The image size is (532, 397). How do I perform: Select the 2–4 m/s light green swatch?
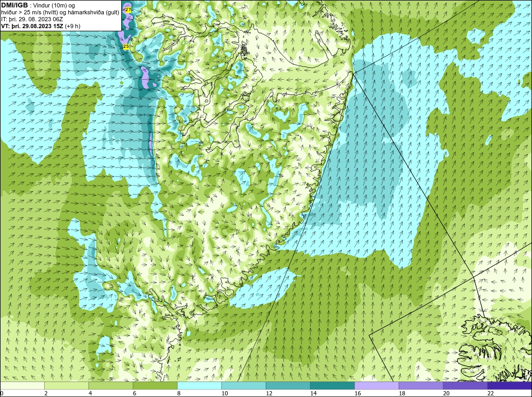66,385
